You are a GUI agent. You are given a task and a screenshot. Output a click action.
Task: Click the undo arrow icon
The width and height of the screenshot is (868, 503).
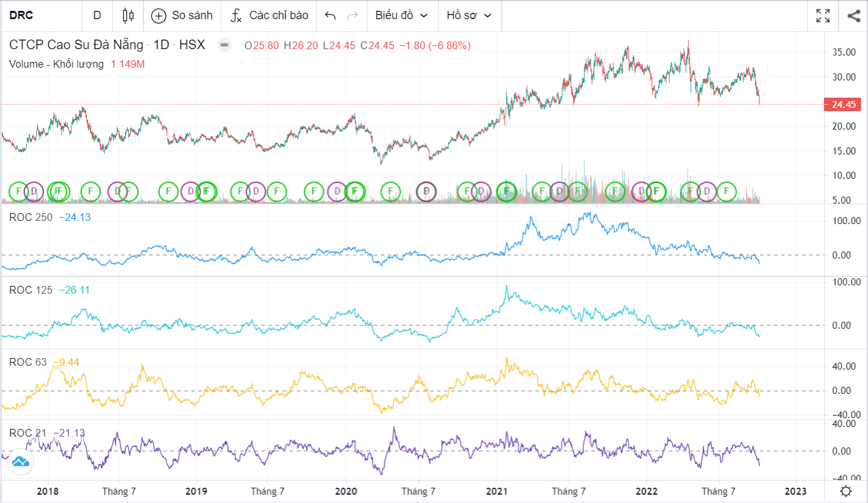click(330, 16)
